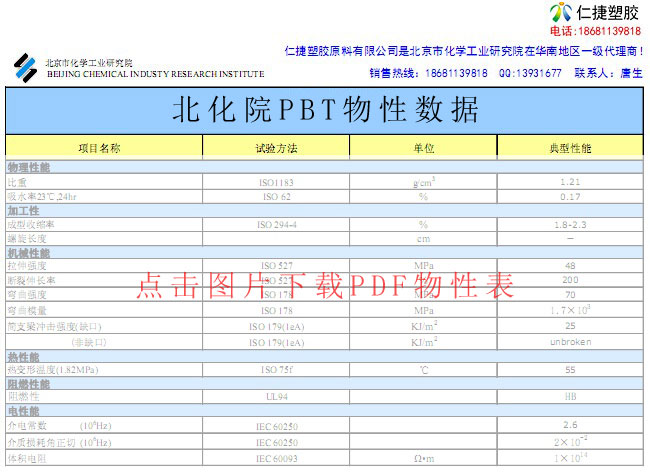Select the 项目名称 column header
The width and height of the screenshot is (650, 472).
[x=99, y=148]
